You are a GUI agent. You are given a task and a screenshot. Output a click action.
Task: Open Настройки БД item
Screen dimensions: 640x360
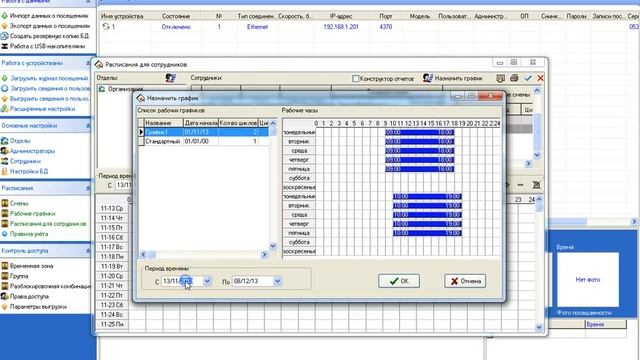pos(29,171)
